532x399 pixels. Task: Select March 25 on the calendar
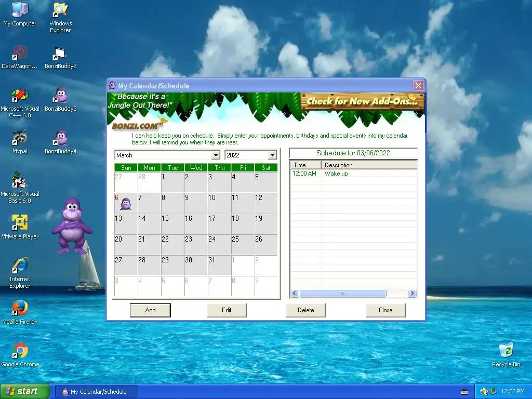click(243, 244)
